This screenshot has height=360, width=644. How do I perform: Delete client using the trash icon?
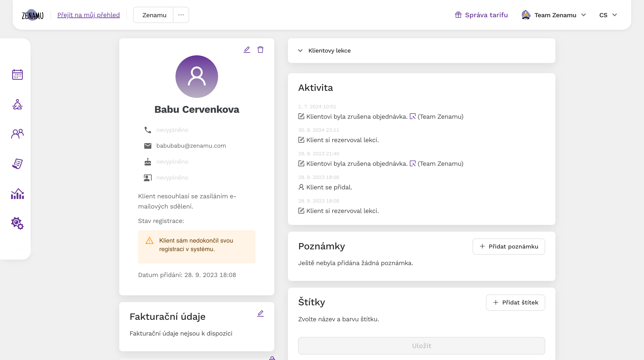(260, 49)
